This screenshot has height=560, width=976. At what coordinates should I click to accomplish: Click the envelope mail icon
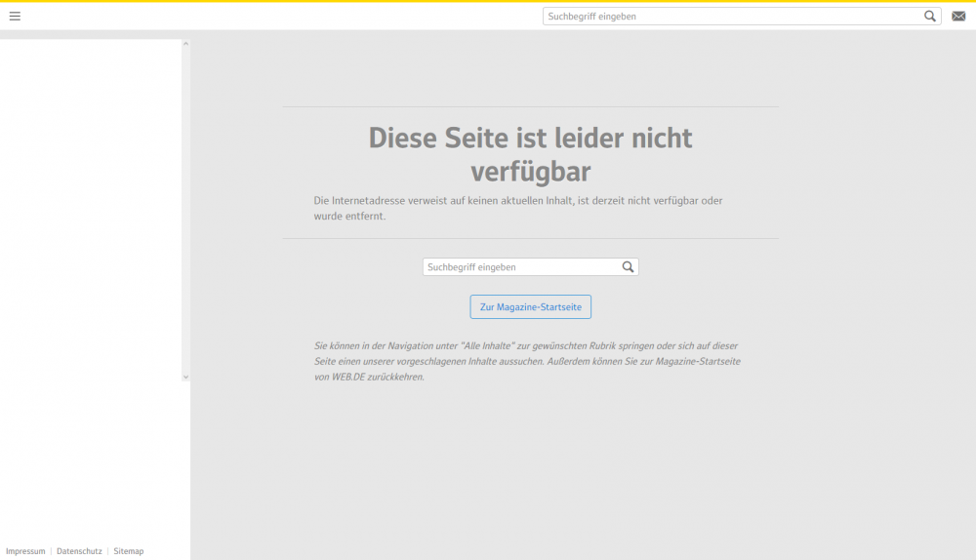click(x=958, y=16)
